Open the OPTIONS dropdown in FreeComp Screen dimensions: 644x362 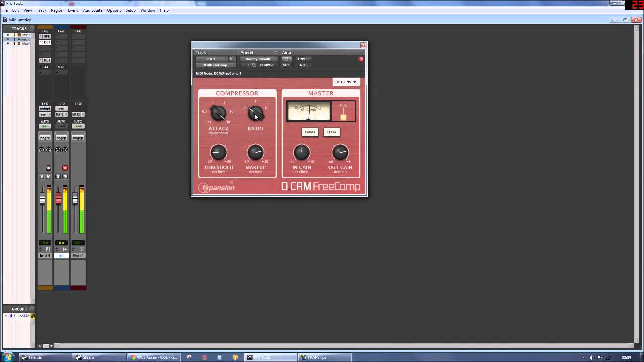pyautogui.click(x=346, y=82)
